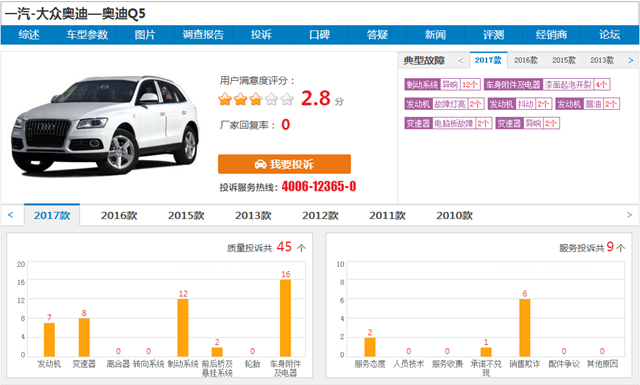The height and width of the screenshot is (385, 640).
Task: Click the star rating icons
Action: [x=256, y=99]
